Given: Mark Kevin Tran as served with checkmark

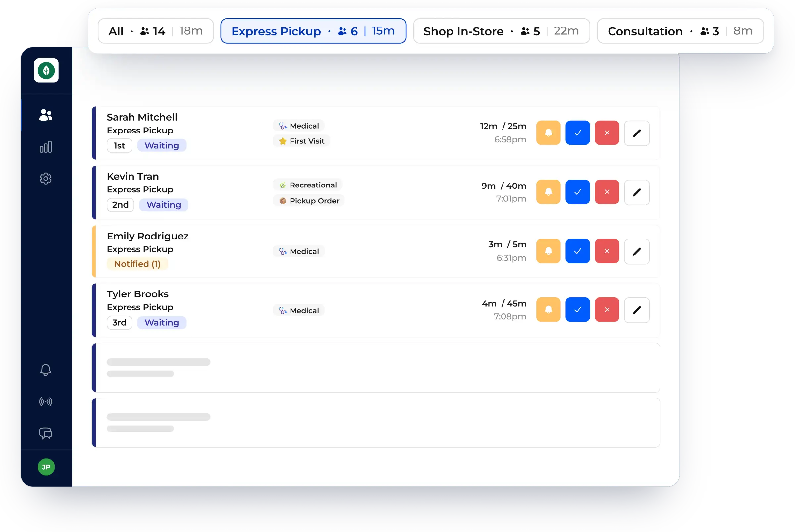Looking at the screenshot, I should pos(577,192).
